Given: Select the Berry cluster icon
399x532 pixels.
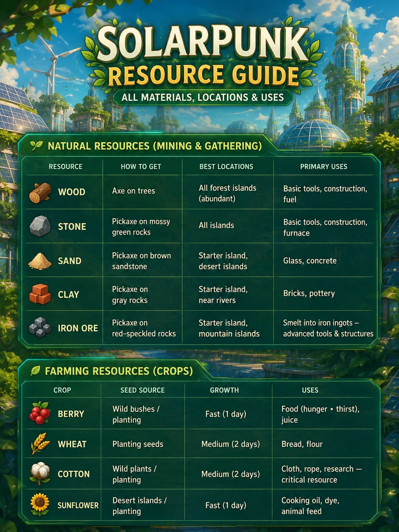Looking at the screenshot, I should click(x=40, y=413).
